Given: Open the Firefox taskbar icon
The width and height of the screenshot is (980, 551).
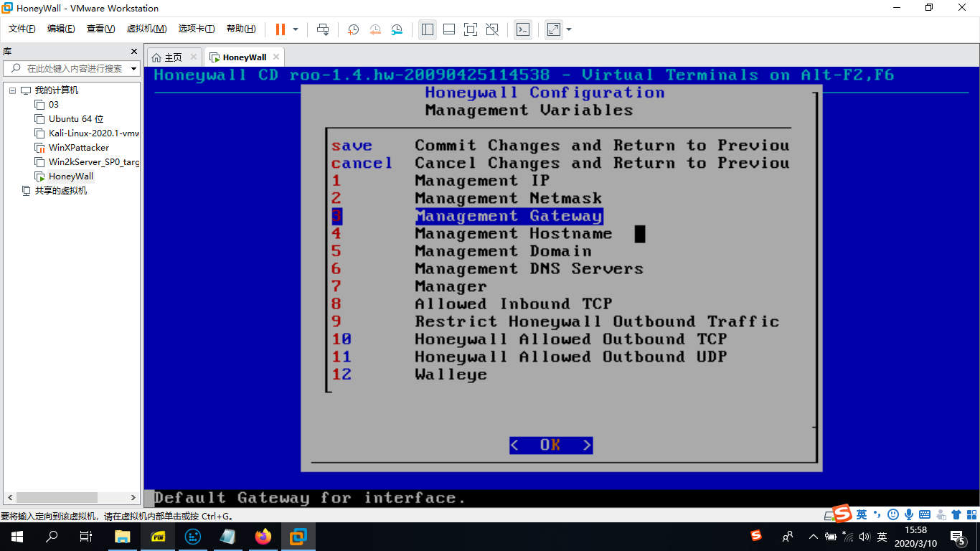Looking at the screenshot, I should point(263,536).
